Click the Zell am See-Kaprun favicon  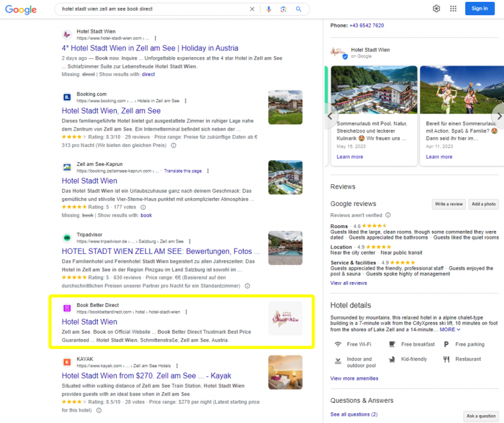click(67, 167)
